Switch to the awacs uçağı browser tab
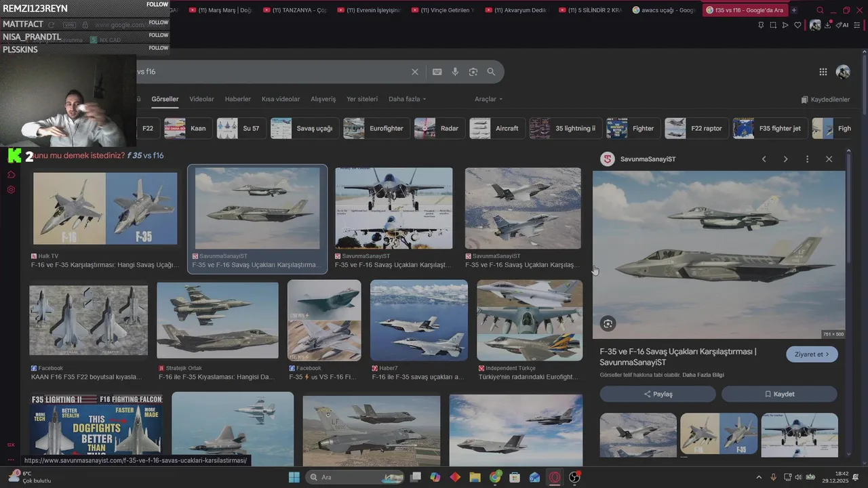The image size is (868, 488). 663,10
